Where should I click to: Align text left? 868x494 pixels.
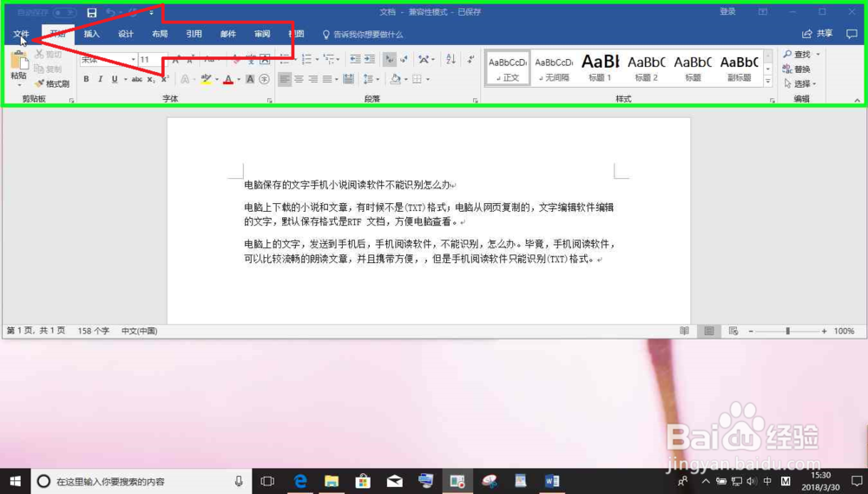285,79
